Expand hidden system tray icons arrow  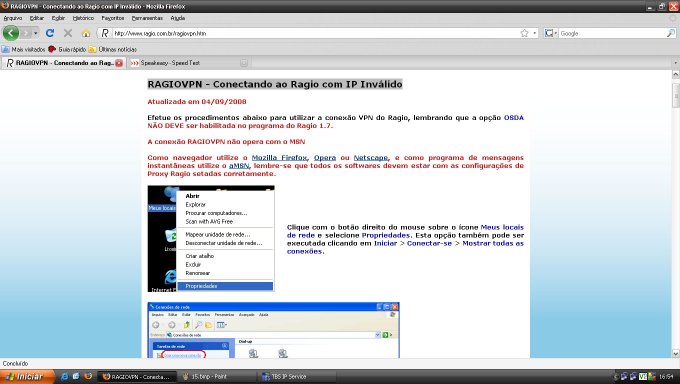(616, 377)
